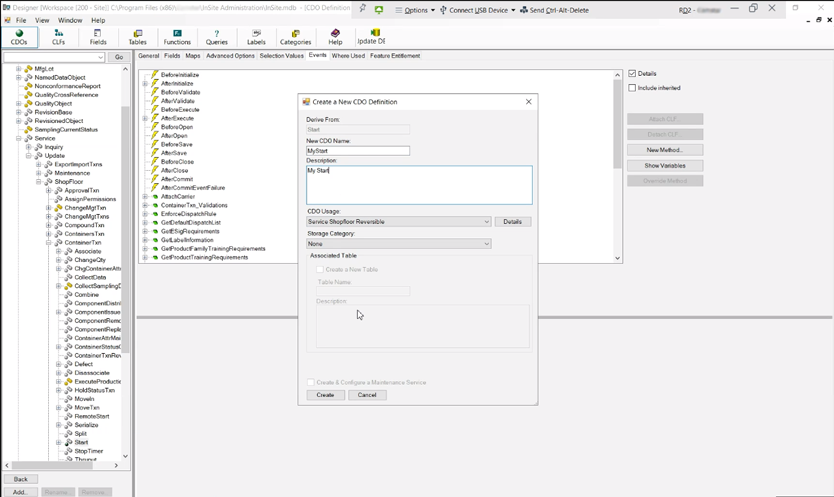Open the Tables toolbar icon
Image resolution: width=834 pixels, height=497 pixels.
137,37
